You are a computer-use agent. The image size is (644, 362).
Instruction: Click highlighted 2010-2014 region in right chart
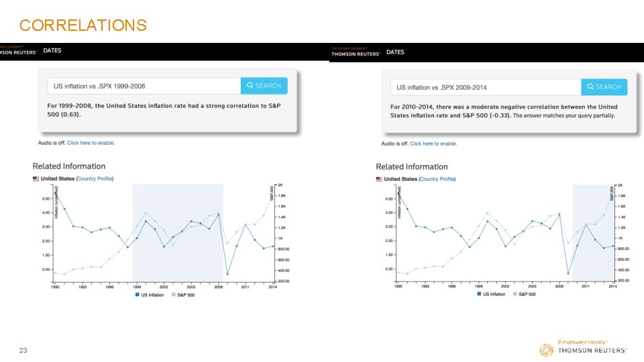coord(592,233)
